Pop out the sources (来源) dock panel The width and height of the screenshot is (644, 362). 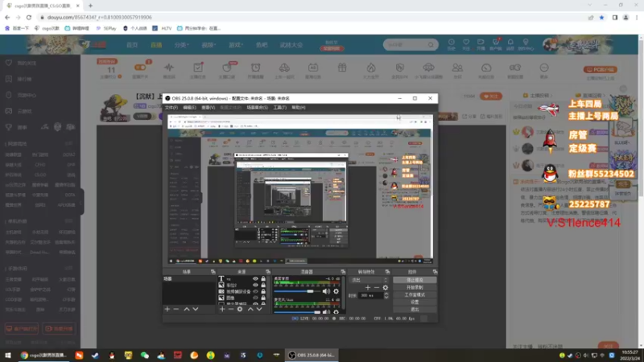click(268, 272)
